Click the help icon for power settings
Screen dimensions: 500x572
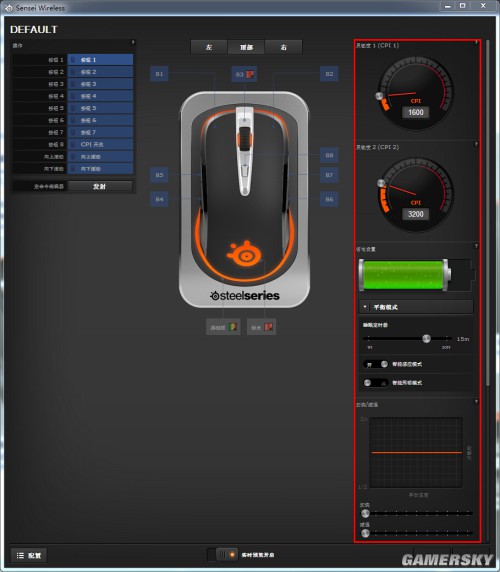[476, 246]
